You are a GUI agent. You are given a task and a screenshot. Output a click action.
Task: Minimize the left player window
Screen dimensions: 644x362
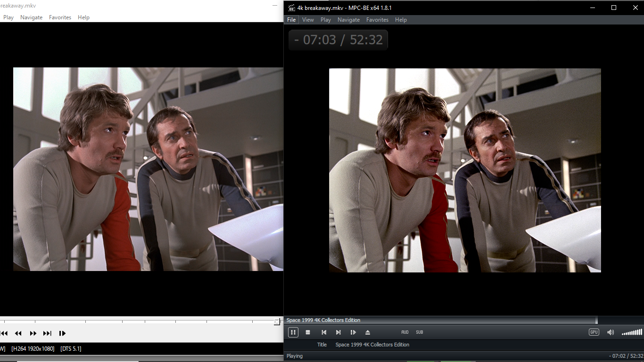tap(275, 6)
